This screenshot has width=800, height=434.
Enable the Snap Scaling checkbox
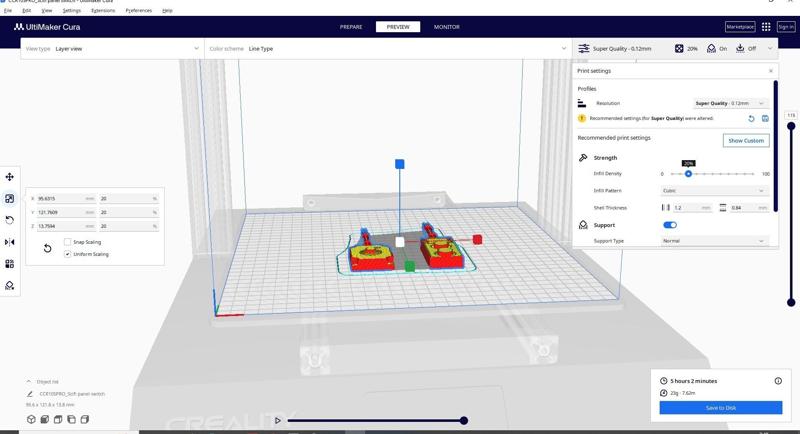point(67,242)
